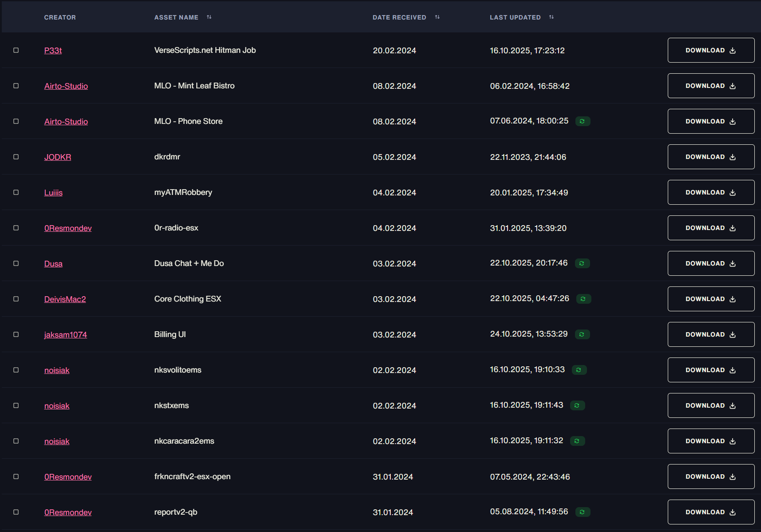Image resolution: width=761 pixels, height=532 pixels.
Task: Visit the Dusa creator page
Action: (53, 264)
